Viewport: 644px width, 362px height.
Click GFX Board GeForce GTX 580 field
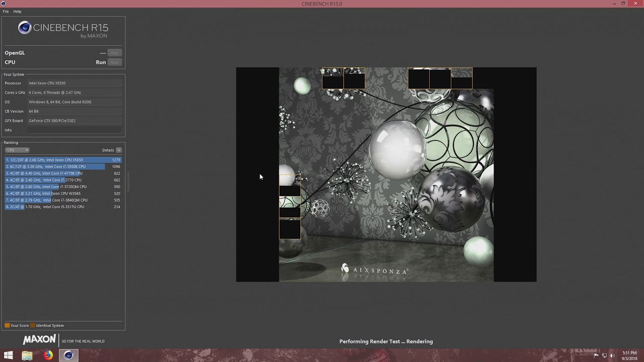74,121
